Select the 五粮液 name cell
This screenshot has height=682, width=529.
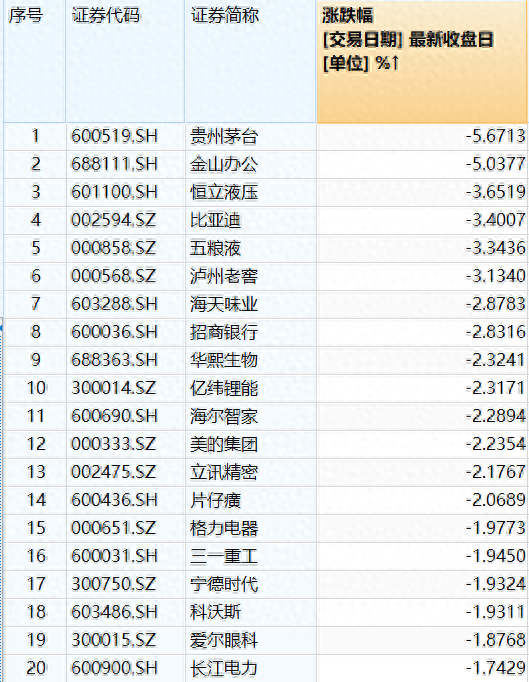click(x=251, y=249)
